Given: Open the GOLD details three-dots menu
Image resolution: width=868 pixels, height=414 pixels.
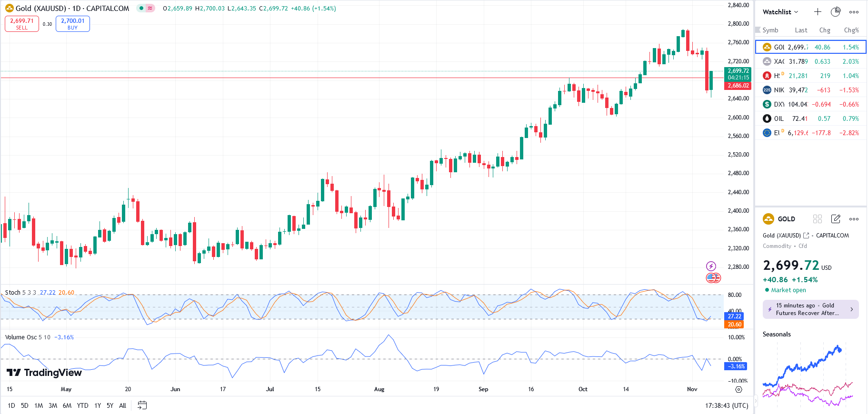Looking at the screenshot, I should point(854,219).
